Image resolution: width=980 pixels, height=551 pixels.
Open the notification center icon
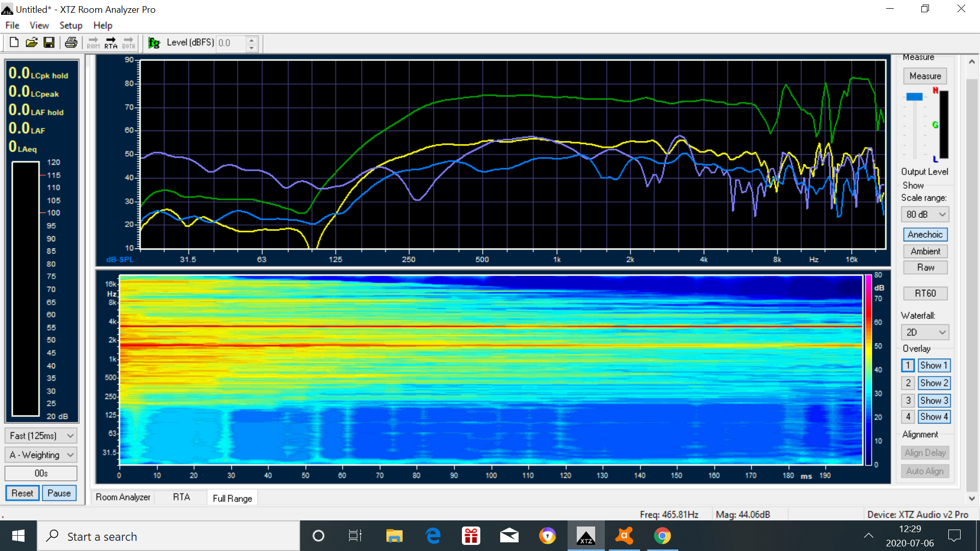click(954, 536)
